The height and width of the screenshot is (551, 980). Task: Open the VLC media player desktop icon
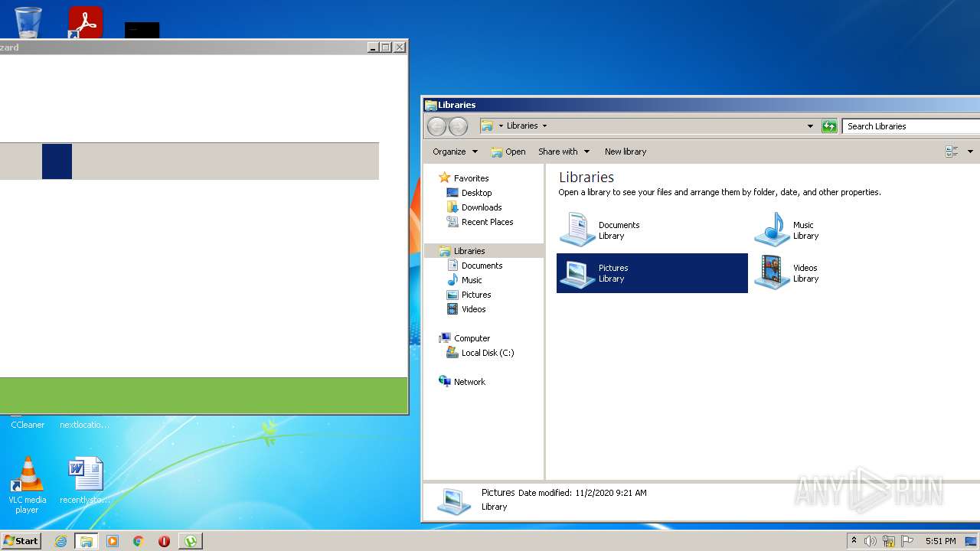28,485
